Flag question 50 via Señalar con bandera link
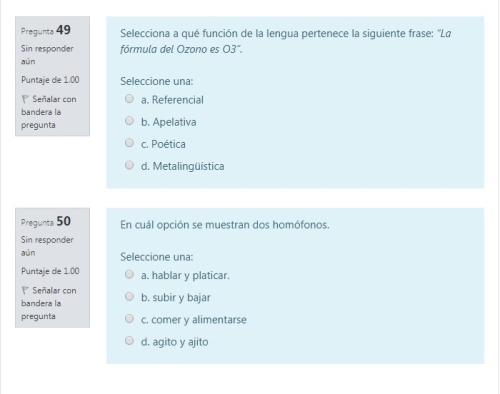Viewport: 500px width, 394px height. (49, 303)
